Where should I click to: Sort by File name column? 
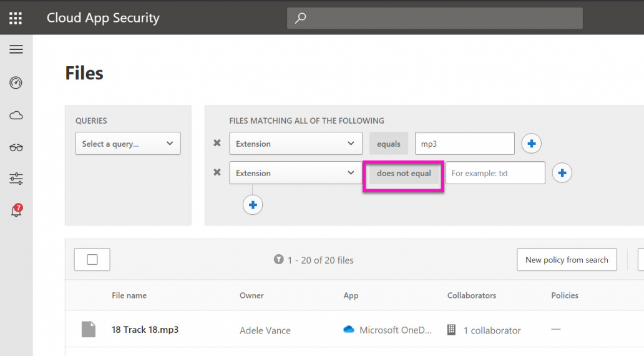click(x=129, y=295)
